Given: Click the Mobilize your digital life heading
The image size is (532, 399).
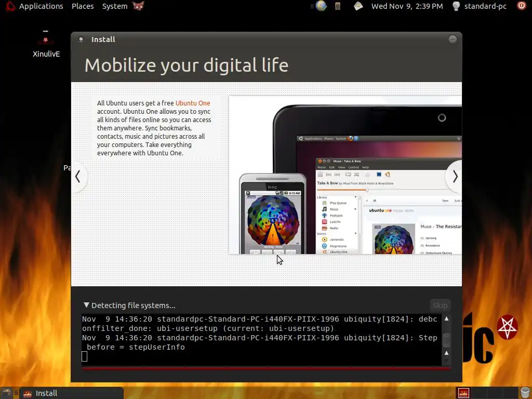Looking at the screenshot, I should [x=187, y=65].
